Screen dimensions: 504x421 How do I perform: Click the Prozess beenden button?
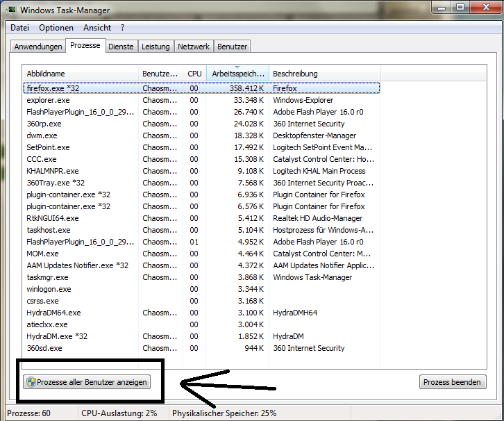click(x=453, y=382)
